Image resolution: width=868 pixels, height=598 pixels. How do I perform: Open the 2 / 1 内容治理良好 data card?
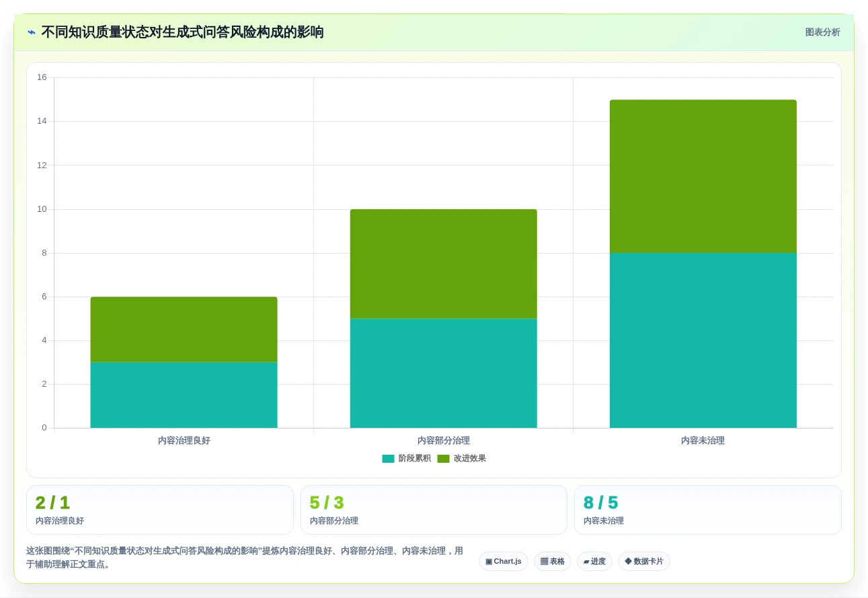[160, 510]
